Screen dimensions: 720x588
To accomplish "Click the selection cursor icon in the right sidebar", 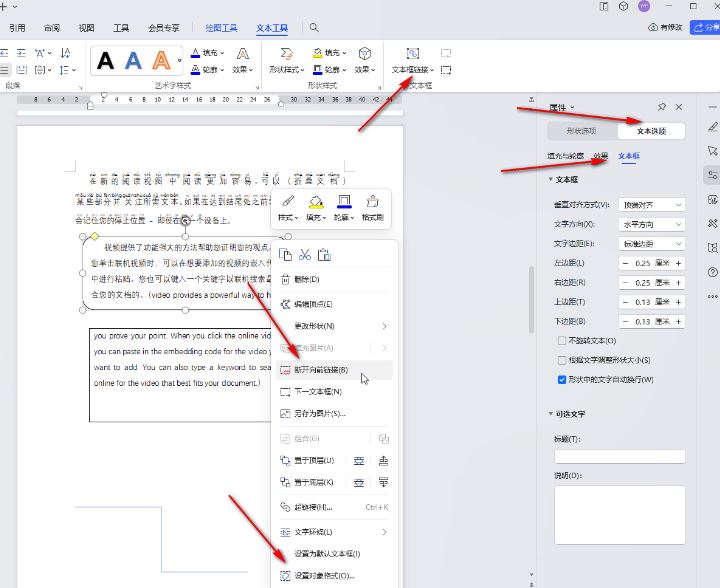I will coord(712,151).
